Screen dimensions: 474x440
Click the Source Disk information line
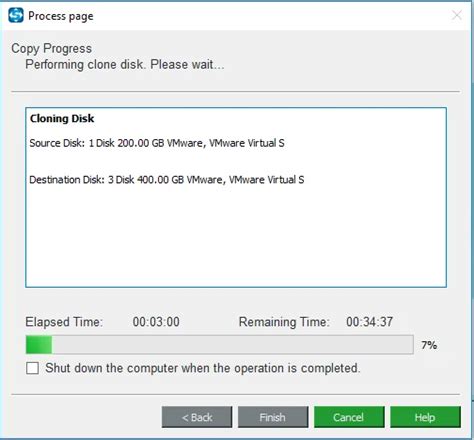(x=157, y=143)
